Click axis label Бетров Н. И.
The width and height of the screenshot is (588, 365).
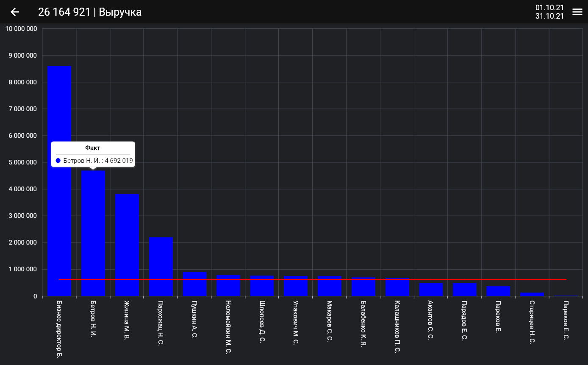tap(93, 318)
